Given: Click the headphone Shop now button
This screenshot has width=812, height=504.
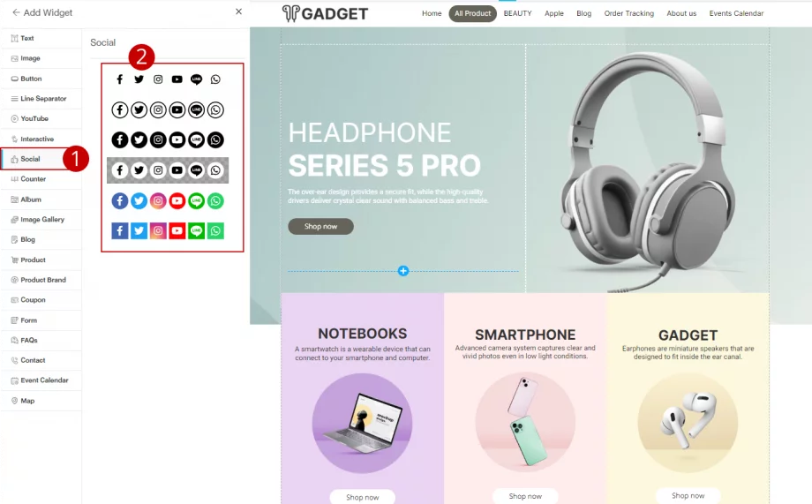Looking at the screenshot, I should 320,226.
